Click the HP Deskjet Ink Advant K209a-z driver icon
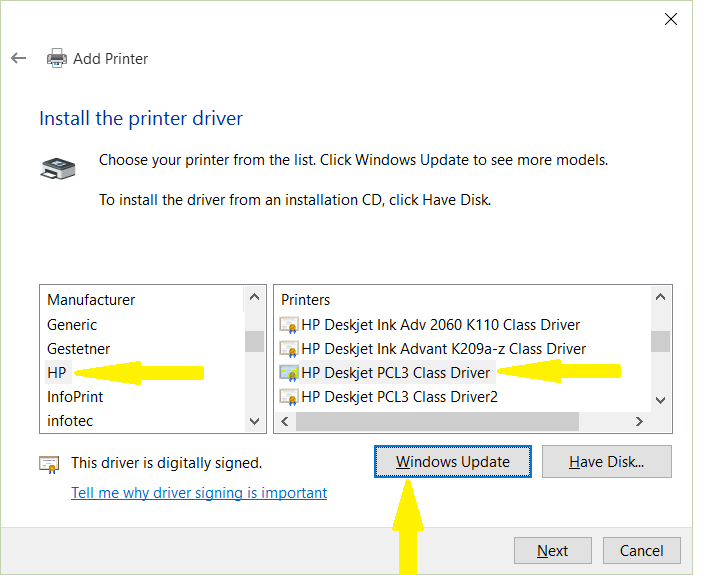The height and width of the screenshot is (575, 708). tap(289, 349)
